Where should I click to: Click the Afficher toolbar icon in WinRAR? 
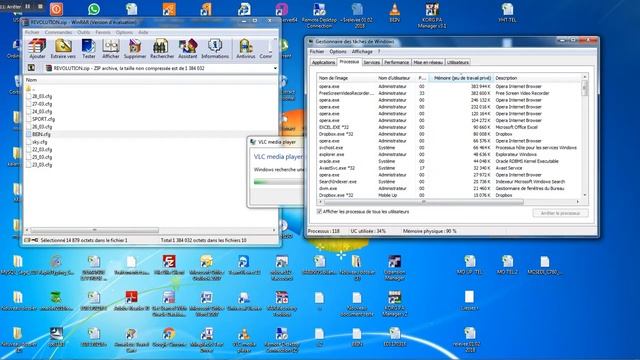coord(111,49)
